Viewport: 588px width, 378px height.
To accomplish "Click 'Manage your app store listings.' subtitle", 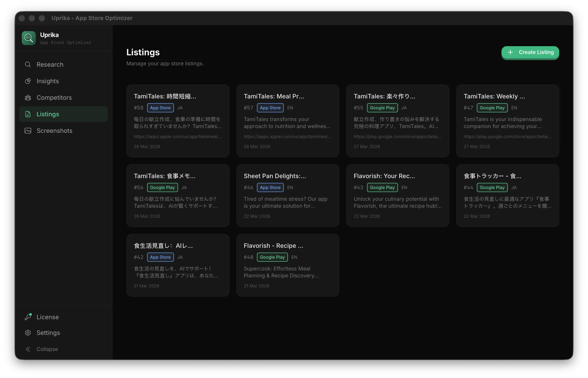I will 165,64.
